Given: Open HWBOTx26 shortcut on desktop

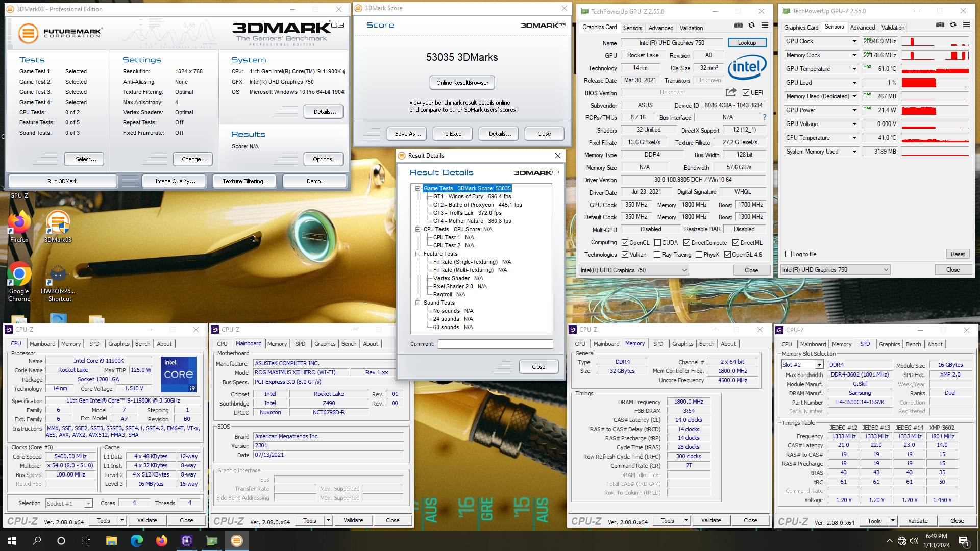Looking at the screenshot, I should pyautogui.click(x=58, y=283).
